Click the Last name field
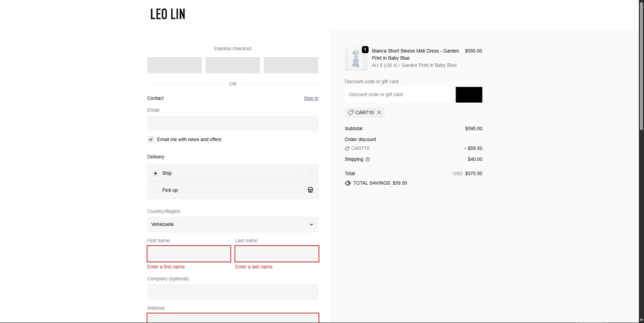Viewport: 644px width, 323px height. point(277,254)
